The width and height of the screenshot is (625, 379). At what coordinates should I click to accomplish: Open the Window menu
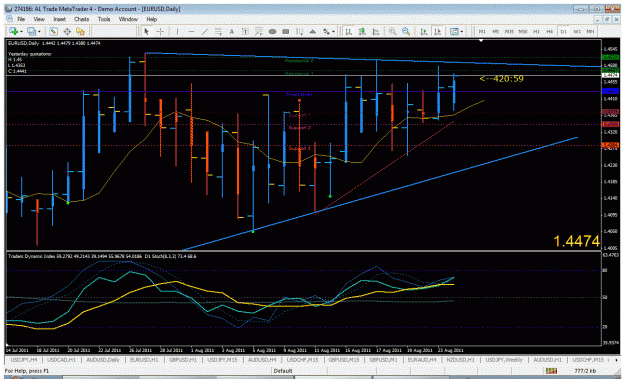[x=128, y=19]
